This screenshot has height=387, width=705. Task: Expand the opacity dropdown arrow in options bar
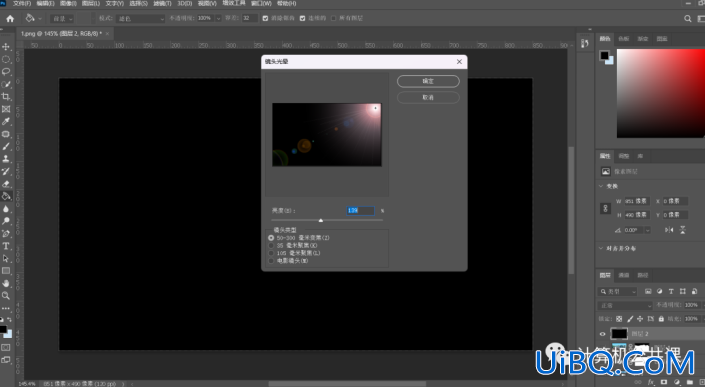(219, 18)
